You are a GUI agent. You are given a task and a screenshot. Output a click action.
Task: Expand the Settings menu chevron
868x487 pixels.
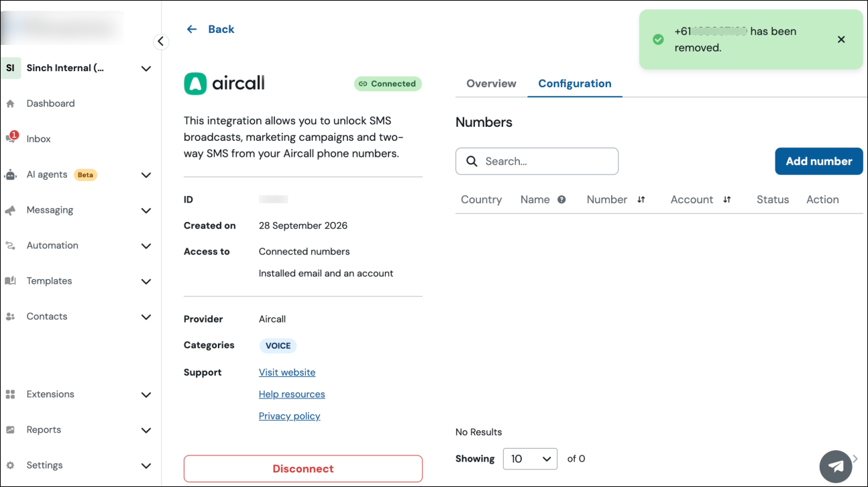point(146,466)
